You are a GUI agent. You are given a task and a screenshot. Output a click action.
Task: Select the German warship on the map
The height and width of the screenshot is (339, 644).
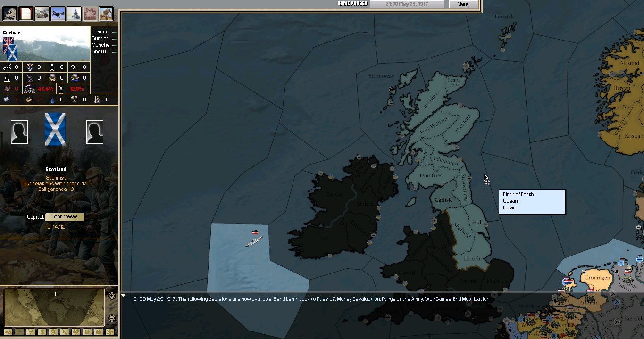[x=254, y=240]
